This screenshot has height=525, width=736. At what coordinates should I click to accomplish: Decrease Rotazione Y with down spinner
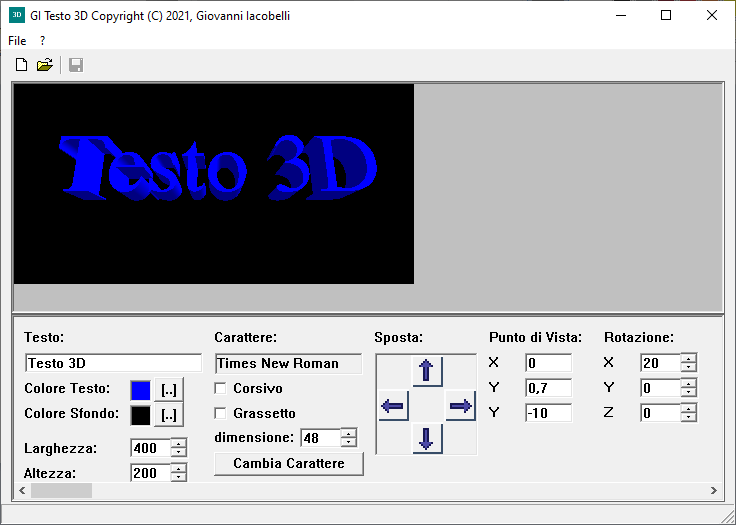[x=689, y=393]
